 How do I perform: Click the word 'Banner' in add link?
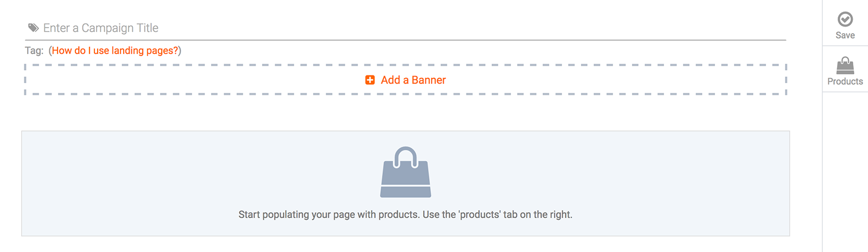point(429,80)
